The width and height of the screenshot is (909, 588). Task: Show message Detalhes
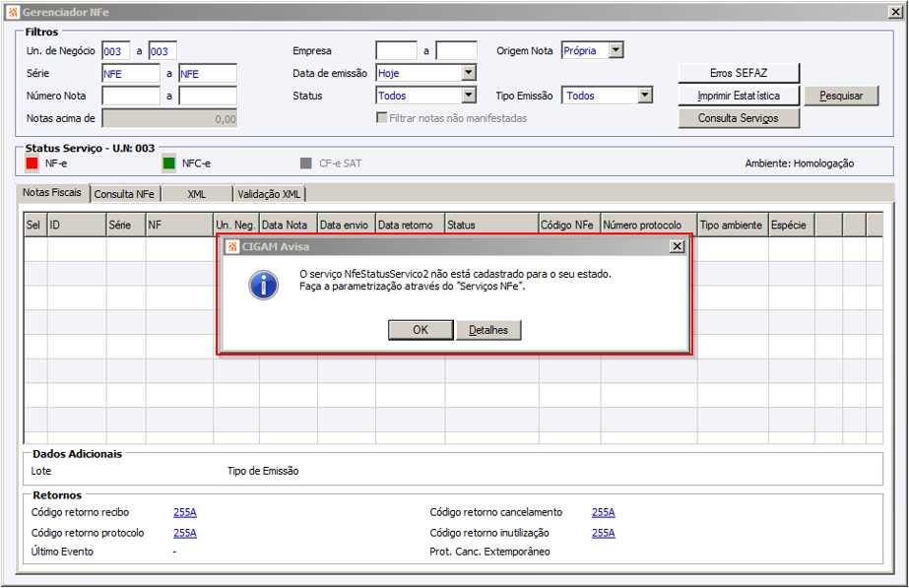[x=488, y=330]
